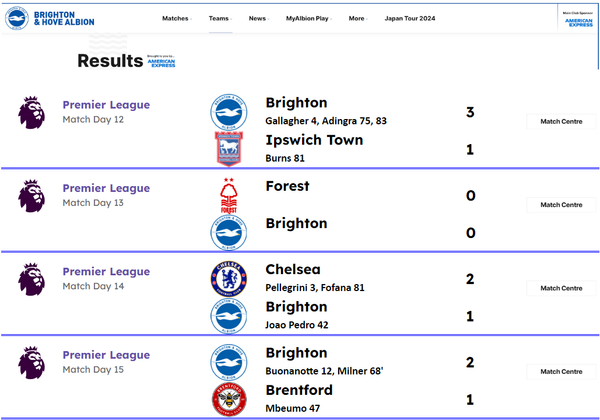Click Brighton crest in Match Day 14 row

click(229, 316)
